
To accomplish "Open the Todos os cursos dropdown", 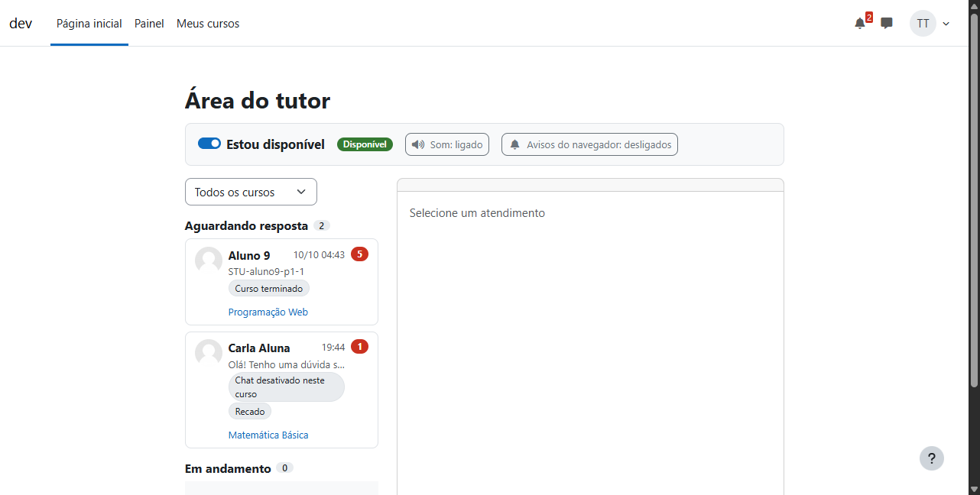I will 251,192.
